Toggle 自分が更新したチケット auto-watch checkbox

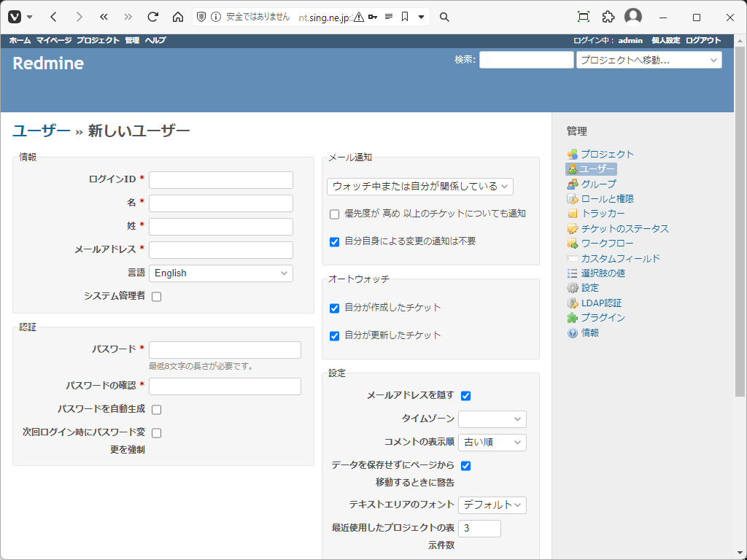[x=334, y=336]
